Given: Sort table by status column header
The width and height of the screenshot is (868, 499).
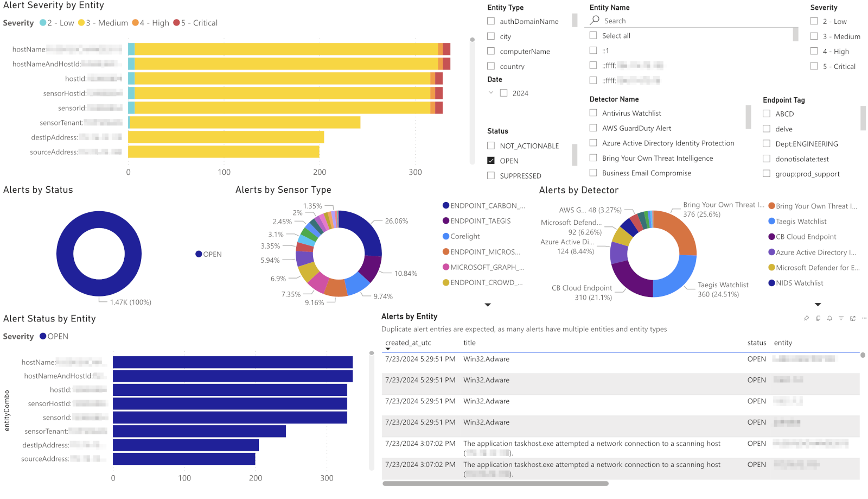Looking at the screenshot, I should [757, 343].
